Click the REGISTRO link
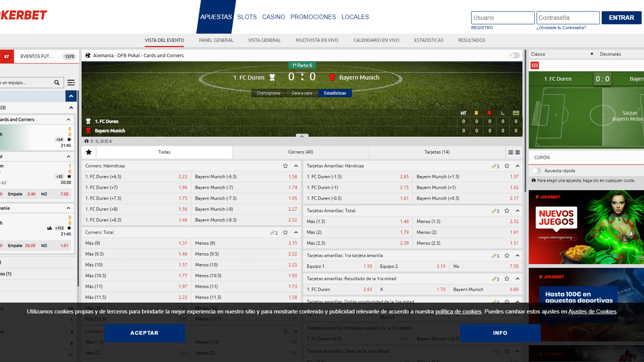The height and width of the screenshot is (362, 644). 482,28
